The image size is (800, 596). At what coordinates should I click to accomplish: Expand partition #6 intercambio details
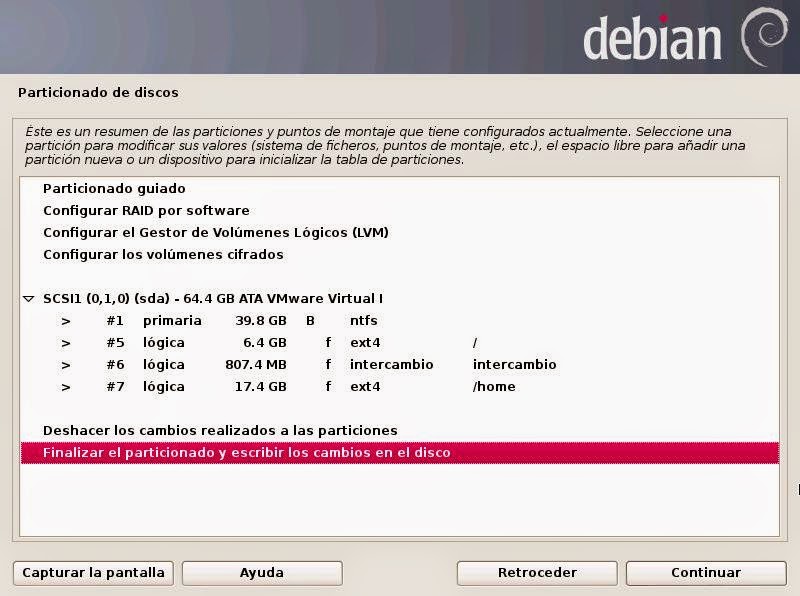(x=67, y=364)
